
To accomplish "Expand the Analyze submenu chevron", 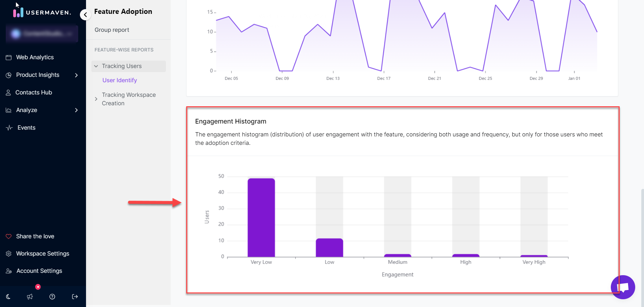I will point(76,110).
